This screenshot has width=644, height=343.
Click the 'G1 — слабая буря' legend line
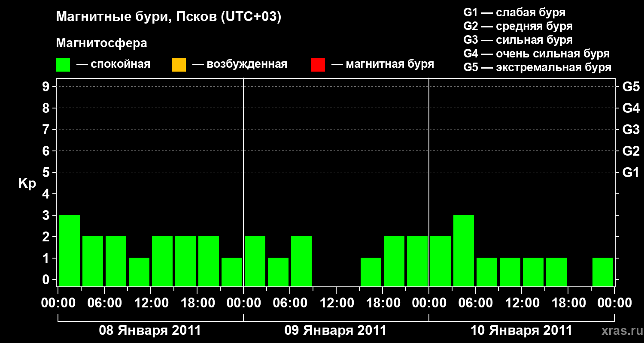click(x=514, y=12)
